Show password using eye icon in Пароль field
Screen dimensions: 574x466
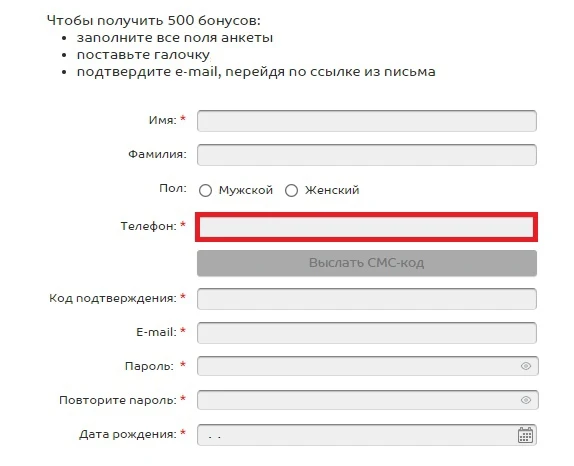(526, 366)
